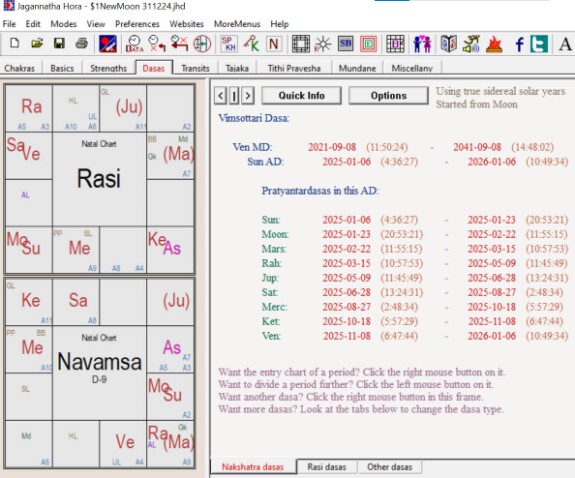The width and height of the screenshot is (575, 478).
Task: Switch to the Basics tab
Action: point(62,68)
